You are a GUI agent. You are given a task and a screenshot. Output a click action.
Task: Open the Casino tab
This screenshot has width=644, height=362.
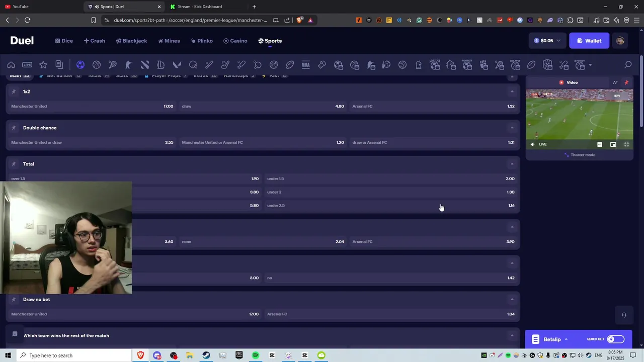pos(235,41)
